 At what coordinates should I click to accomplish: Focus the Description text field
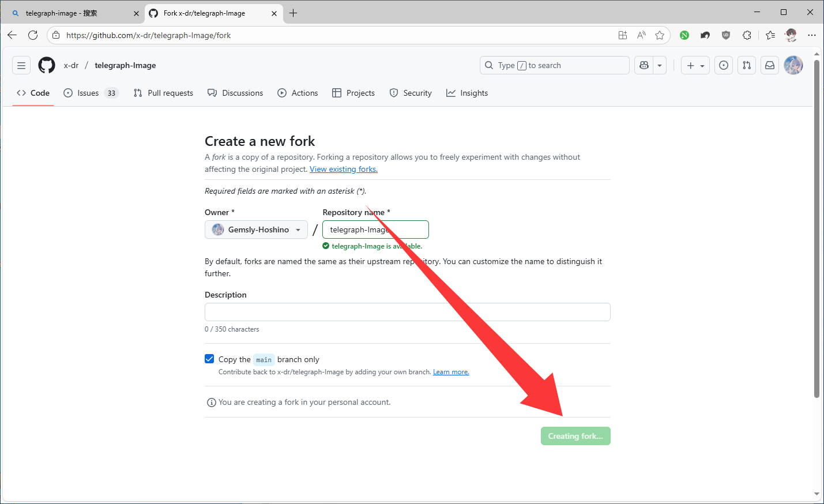(407, 312)
